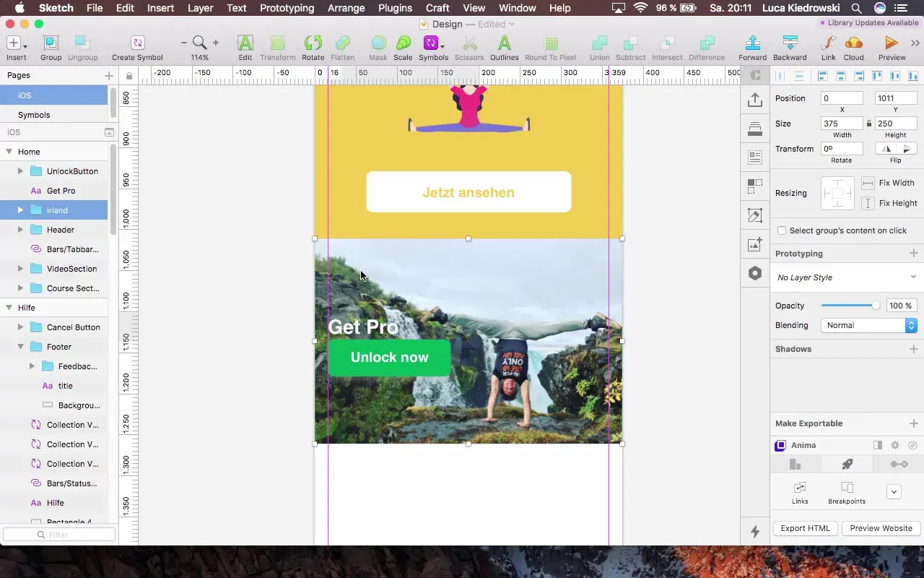Flip the layer vertically
Viewport: 924px width, 578px height.
[x=906, y=149]
